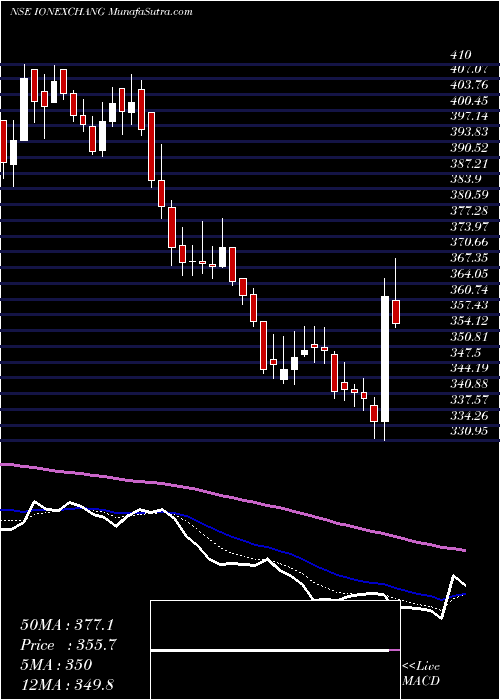Click the 383.9 price axis label
The image size is (500, 700).
pos(465,179)
